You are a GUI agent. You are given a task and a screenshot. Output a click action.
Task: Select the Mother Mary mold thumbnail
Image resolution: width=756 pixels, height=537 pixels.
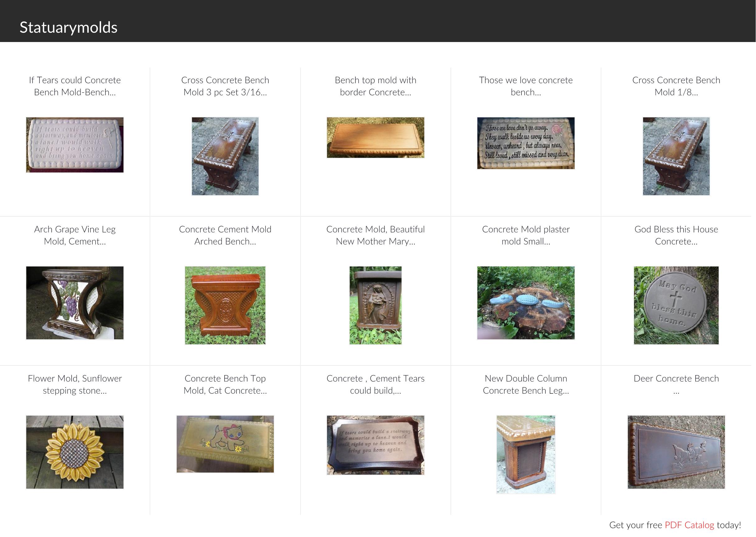click(x=376, y=305)
